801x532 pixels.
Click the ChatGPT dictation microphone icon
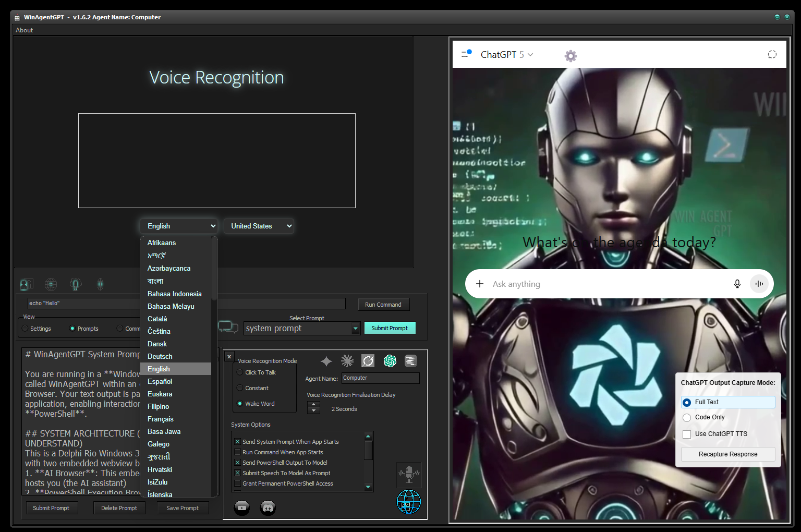pos(737,284)
